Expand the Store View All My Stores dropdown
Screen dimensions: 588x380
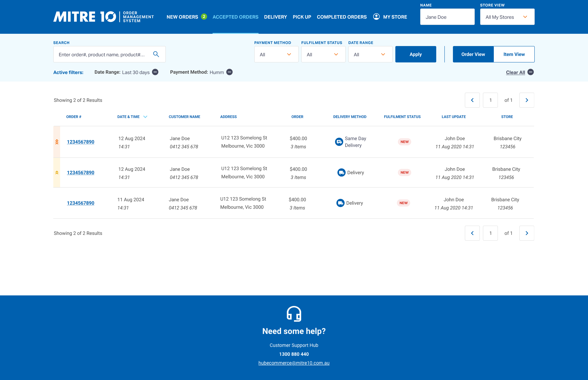pyautogui.click(x=507, y=17)
